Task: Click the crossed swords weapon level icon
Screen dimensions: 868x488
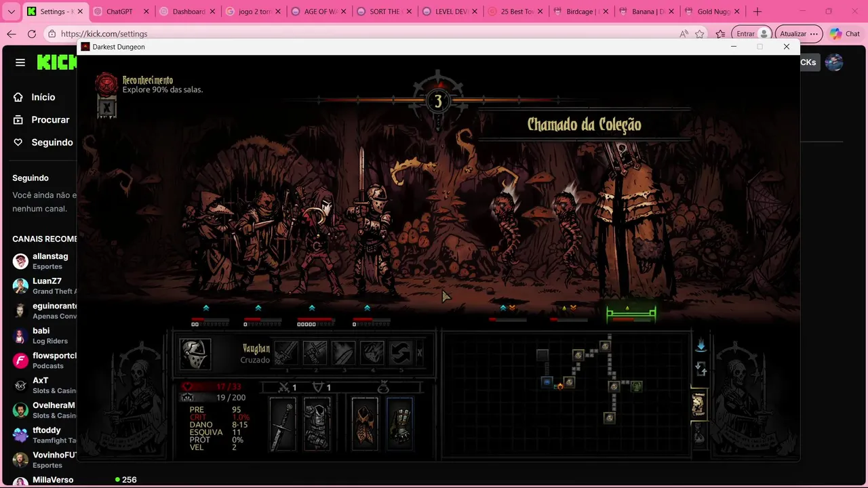Action: [x=283, y=388]
